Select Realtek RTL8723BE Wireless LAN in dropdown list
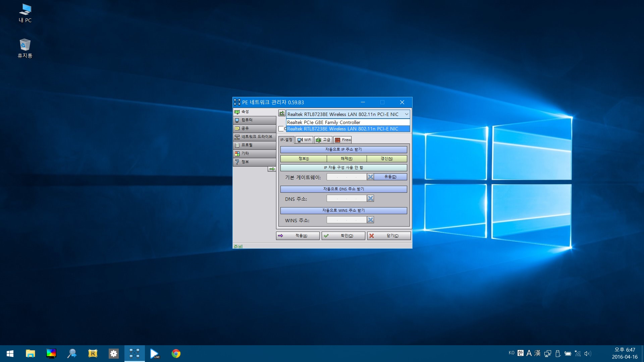Viewport: 644px width, 362px height. pos(348,129)
